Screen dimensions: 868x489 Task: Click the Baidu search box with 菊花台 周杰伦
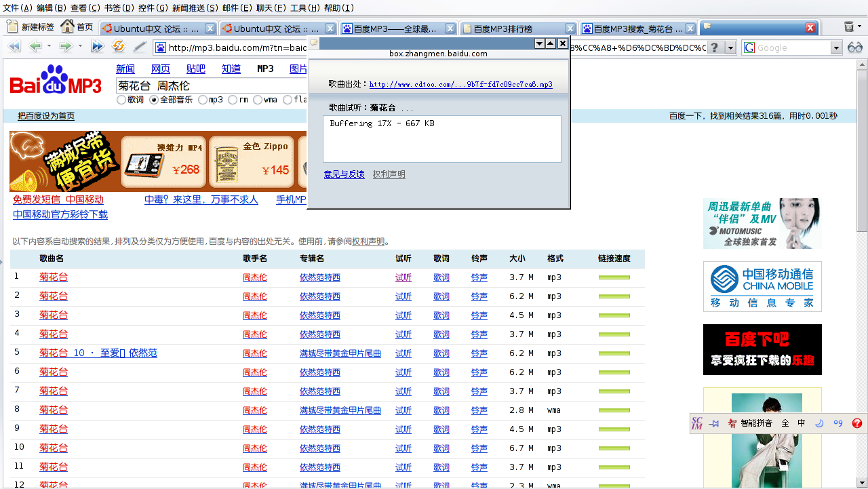(212, 86)
